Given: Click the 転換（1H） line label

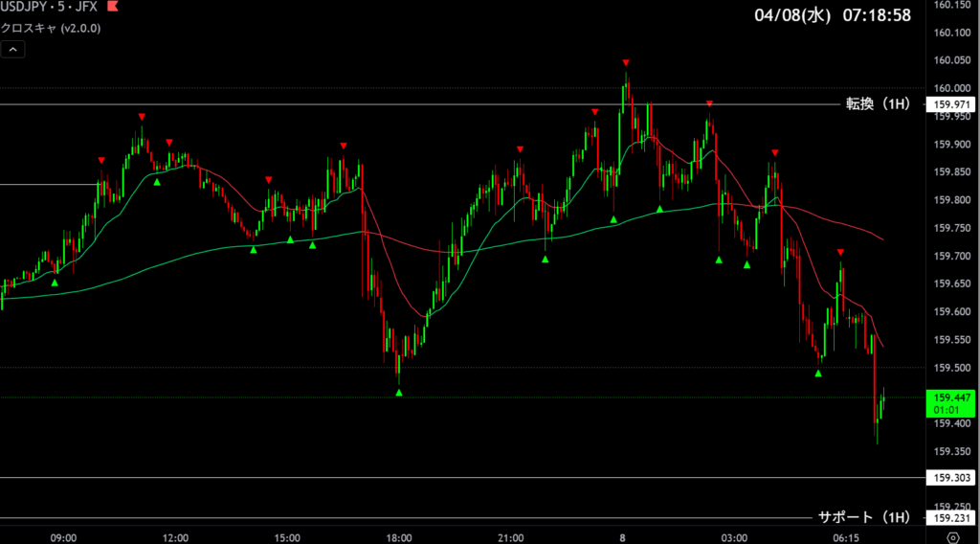Looking at the screenshot, I should tap(877, 103).
